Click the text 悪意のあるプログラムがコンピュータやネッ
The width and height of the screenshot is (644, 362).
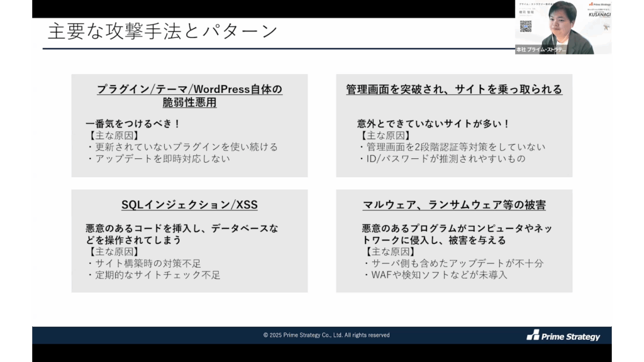(457, 229)
